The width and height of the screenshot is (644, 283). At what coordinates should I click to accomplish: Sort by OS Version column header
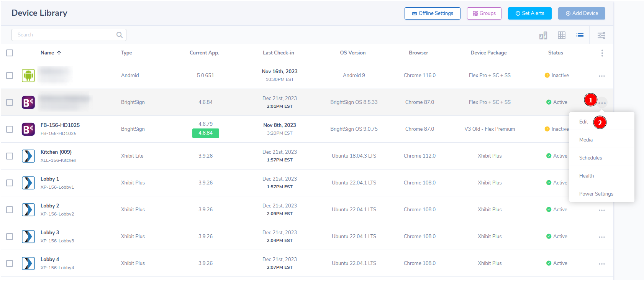[353, 53]
